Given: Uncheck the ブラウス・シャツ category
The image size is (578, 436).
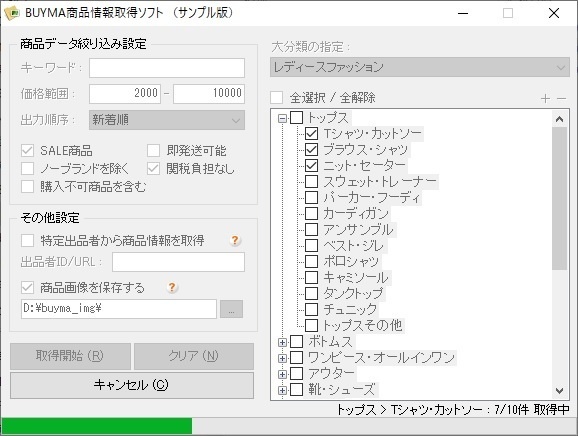Looking at the screenshot, I should coord(311,149).
